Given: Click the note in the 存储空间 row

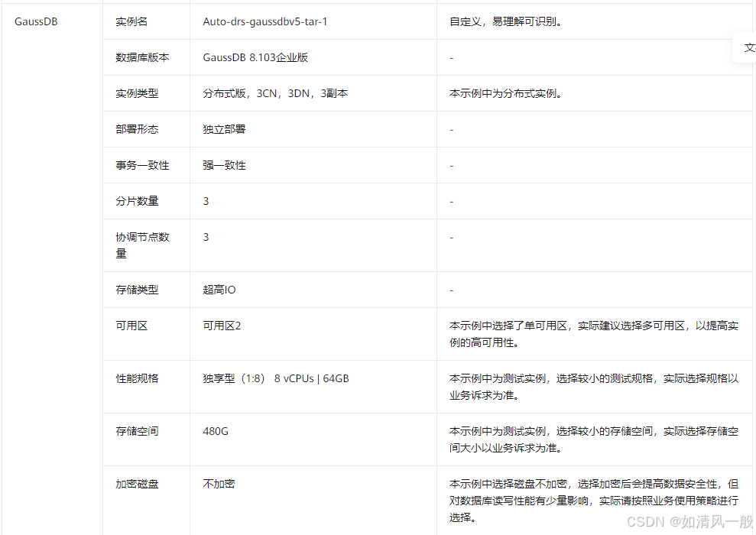Looking at the screenshot, I should 594,439.
